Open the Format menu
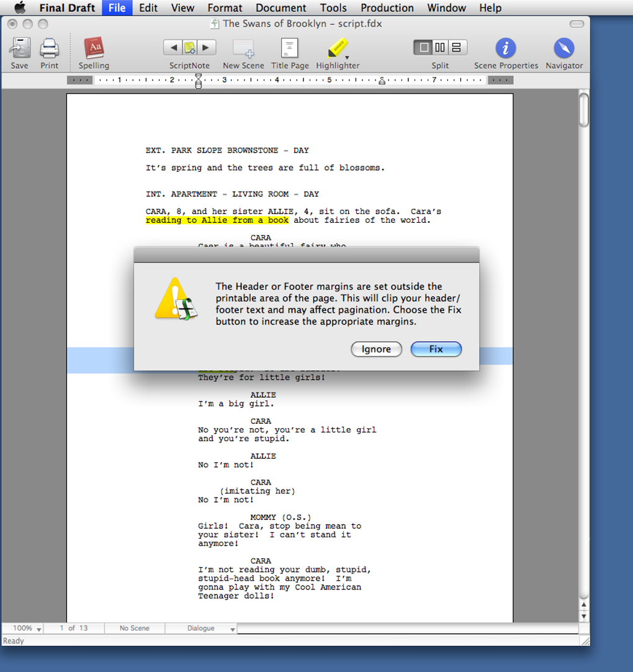Image resolution: width=633 pixels, height=672 pixels. tap(225, 7)
